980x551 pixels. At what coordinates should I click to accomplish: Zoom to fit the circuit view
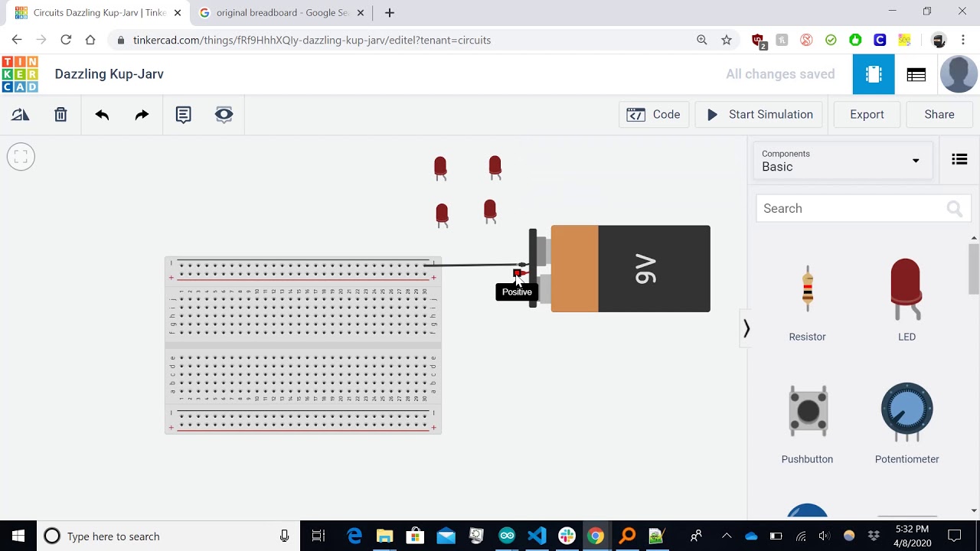21,157
